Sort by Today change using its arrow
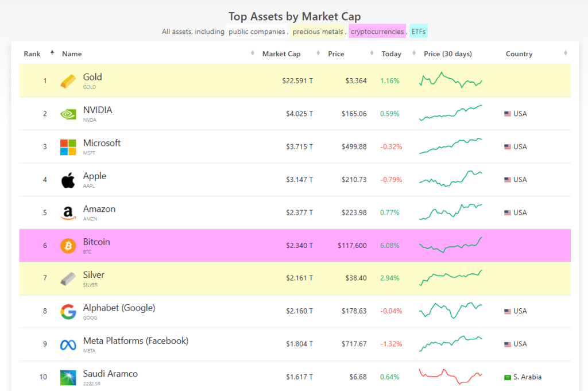Viewport: 588px width, 391px height. (414, 53)
